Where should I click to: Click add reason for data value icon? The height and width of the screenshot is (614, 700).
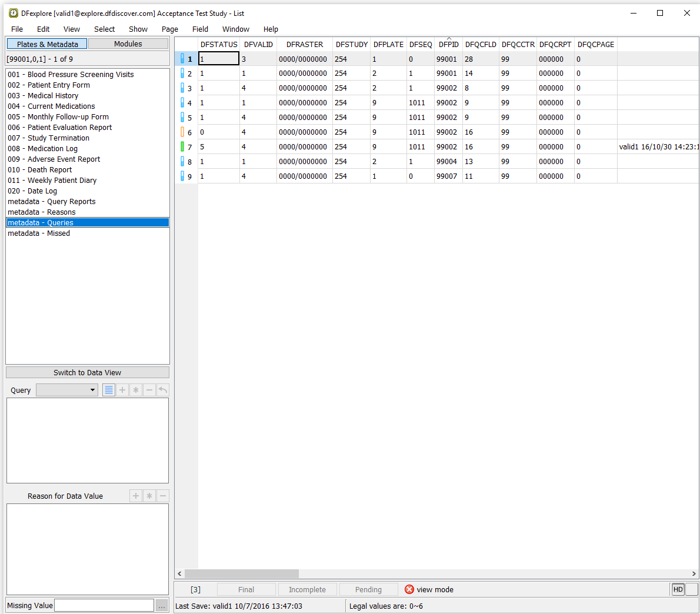pyautogui.click(x=136, y=496)
